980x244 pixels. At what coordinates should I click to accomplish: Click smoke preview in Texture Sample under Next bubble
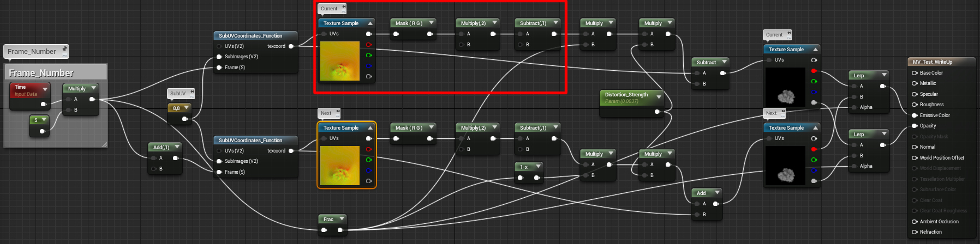(x=786, y=166)
